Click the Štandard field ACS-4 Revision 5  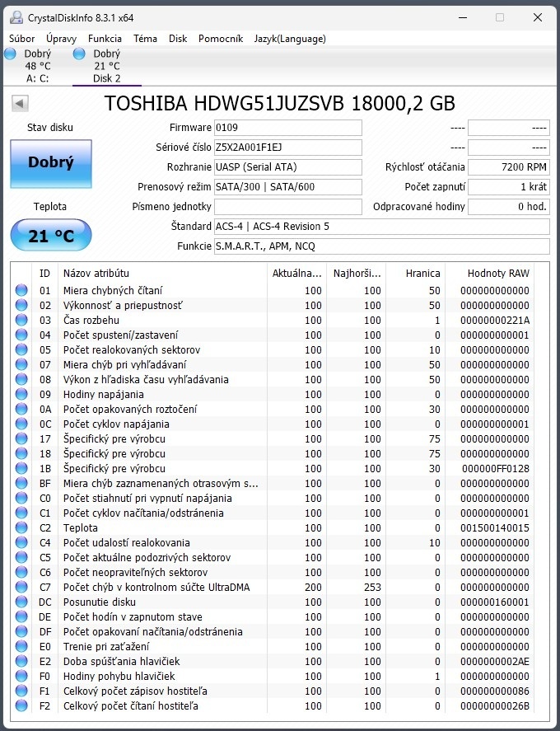(x=382, y=227)
